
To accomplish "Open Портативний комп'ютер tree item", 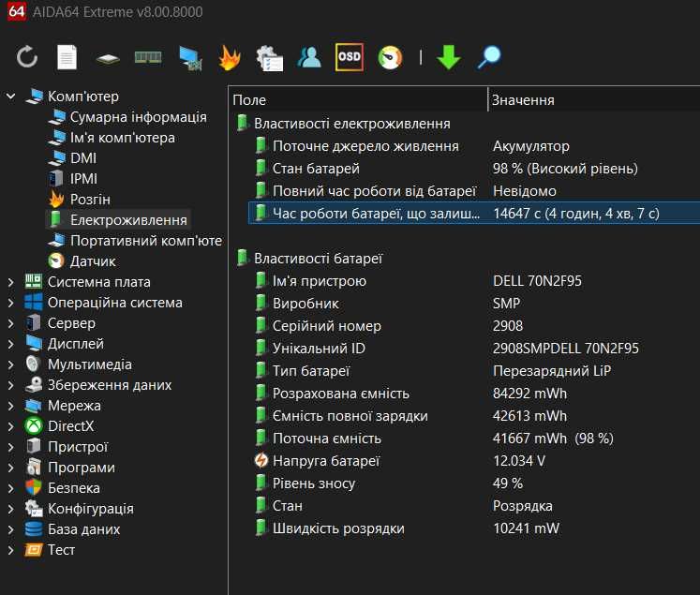I will [146, 241].
